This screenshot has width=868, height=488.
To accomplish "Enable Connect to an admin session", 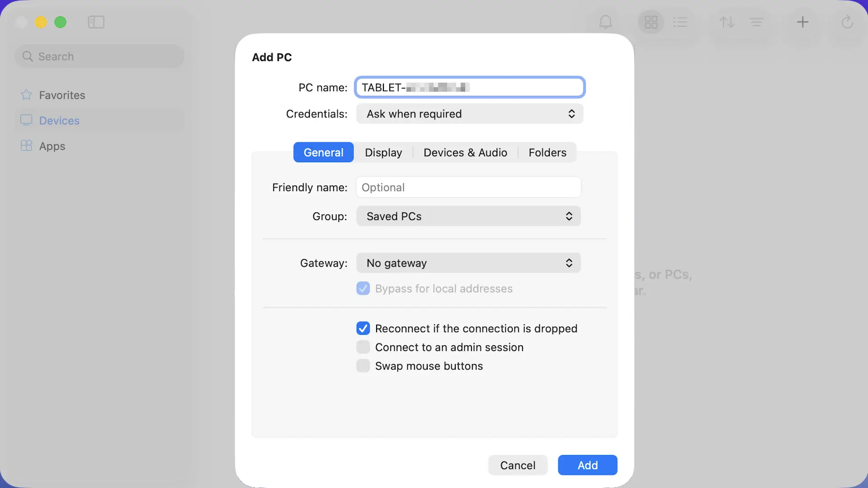I will click(x=363, y=347).
